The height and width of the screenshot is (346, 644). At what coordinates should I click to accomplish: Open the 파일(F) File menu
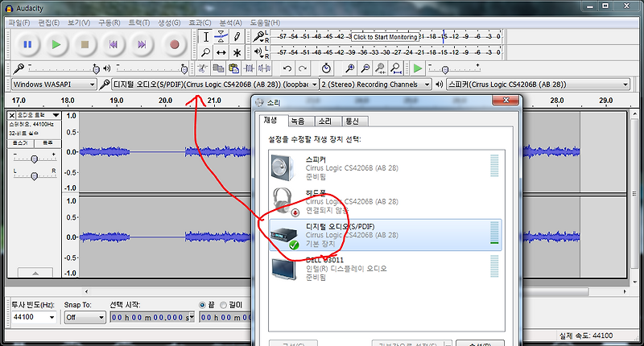19,23
